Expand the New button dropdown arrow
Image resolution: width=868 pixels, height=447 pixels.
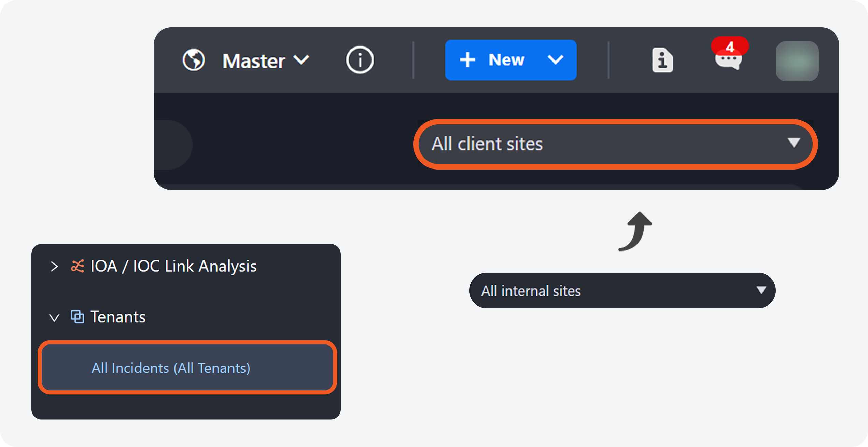coord(555,60)
